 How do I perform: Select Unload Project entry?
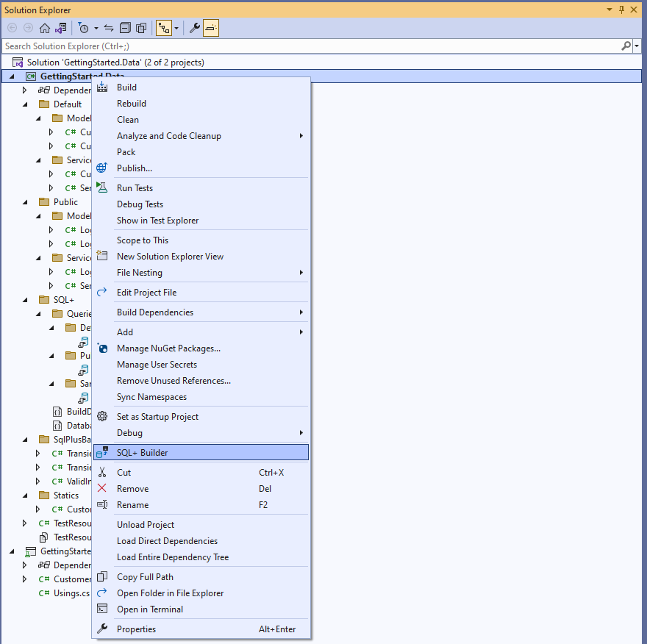(201, 525)
